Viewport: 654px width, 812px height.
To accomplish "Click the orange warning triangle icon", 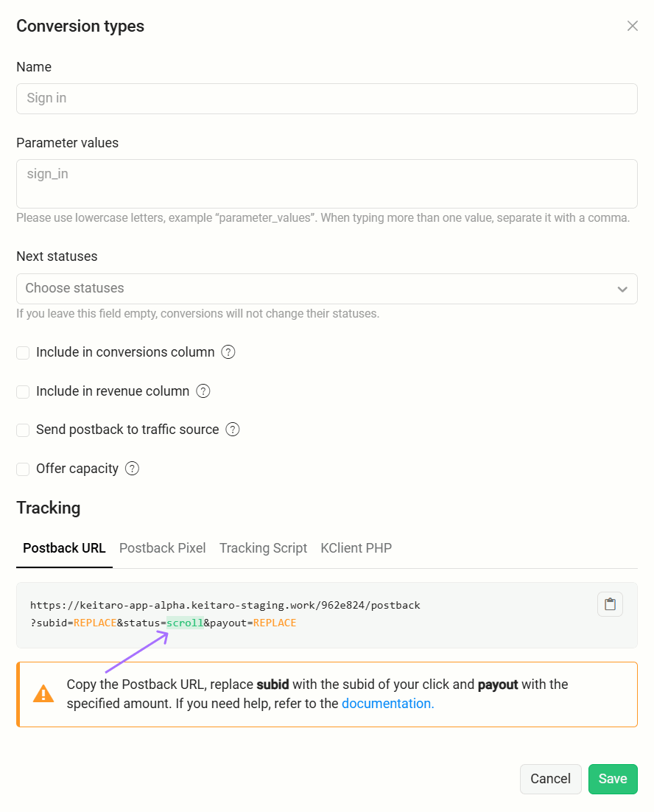I will pos(43,694).
